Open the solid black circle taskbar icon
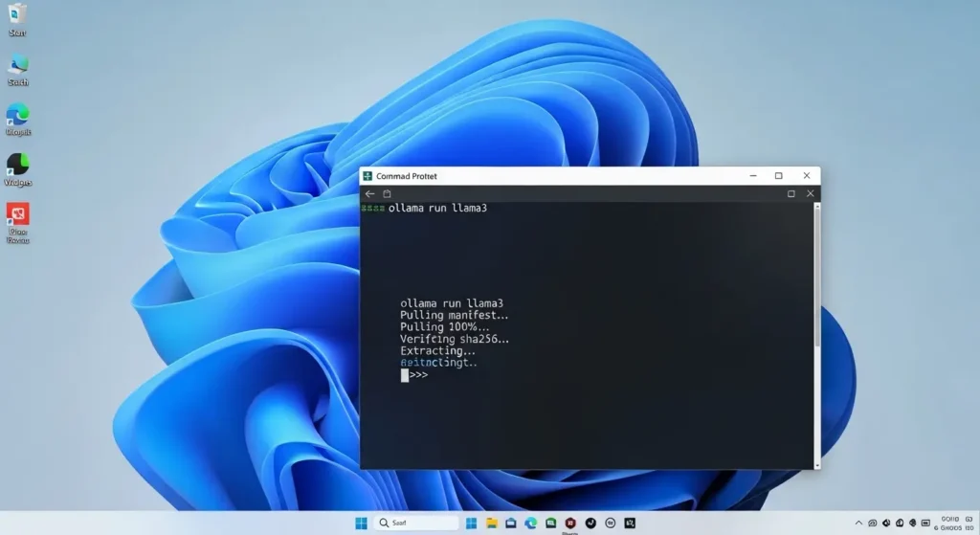The width and height of the screenshot is (980, 535). [x=590, y=524]
